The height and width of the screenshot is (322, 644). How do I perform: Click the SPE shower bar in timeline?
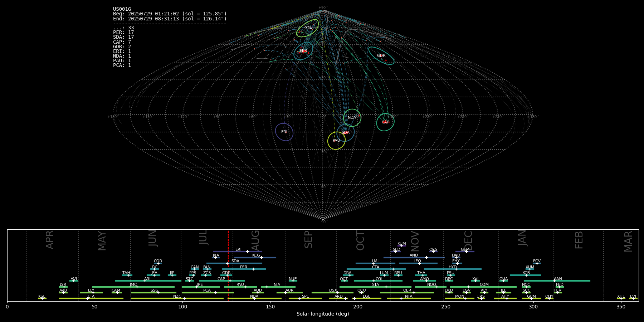[x=305, y=298]
